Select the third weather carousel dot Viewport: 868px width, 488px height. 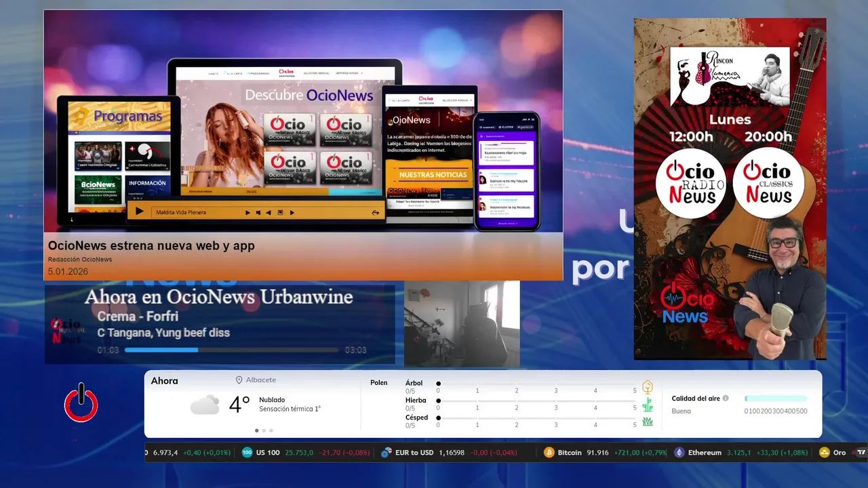(x=271, y=430)
